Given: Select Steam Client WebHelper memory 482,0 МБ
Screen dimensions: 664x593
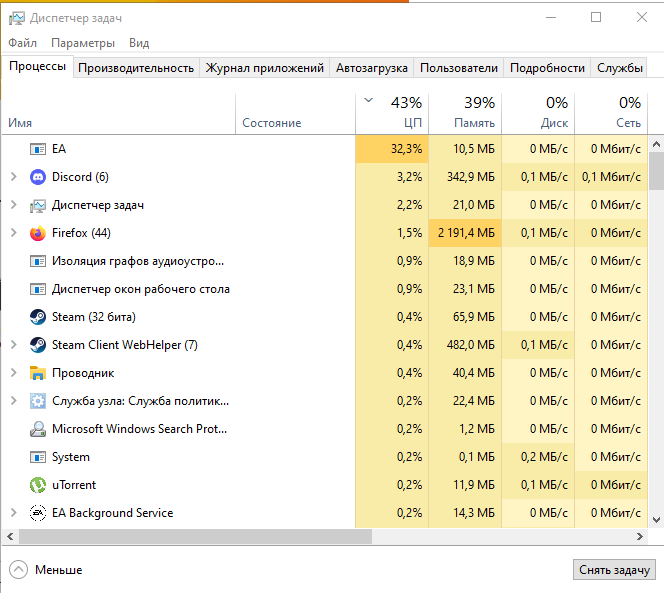Looking at the screenshot, I should 465,345.
